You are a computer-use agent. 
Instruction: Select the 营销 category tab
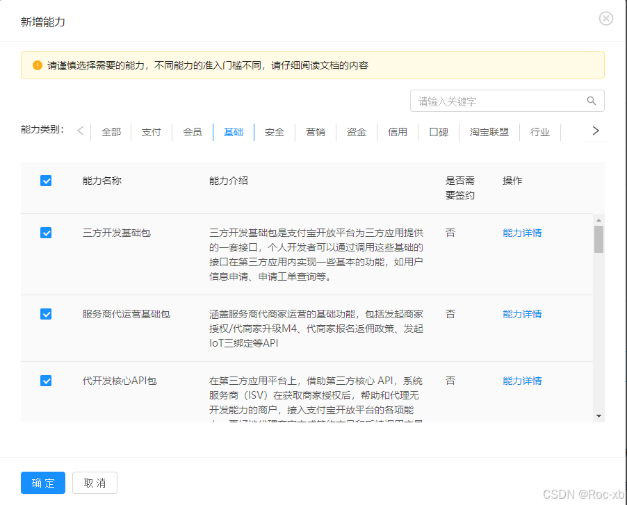[315, 132]
